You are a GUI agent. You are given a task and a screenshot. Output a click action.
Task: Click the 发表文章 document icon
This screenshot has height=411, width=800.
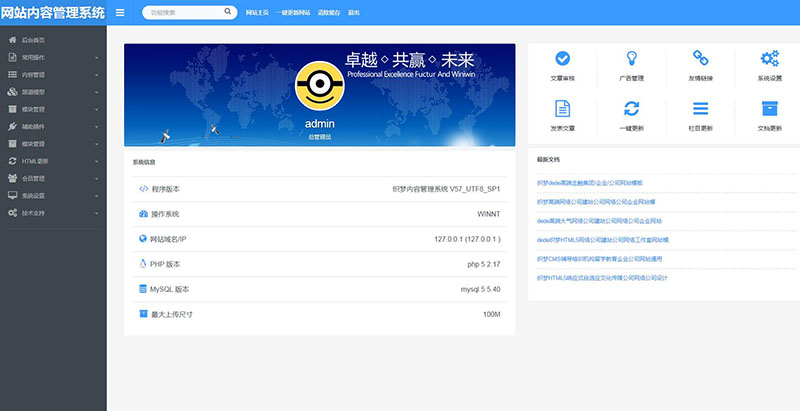(562, 110)
